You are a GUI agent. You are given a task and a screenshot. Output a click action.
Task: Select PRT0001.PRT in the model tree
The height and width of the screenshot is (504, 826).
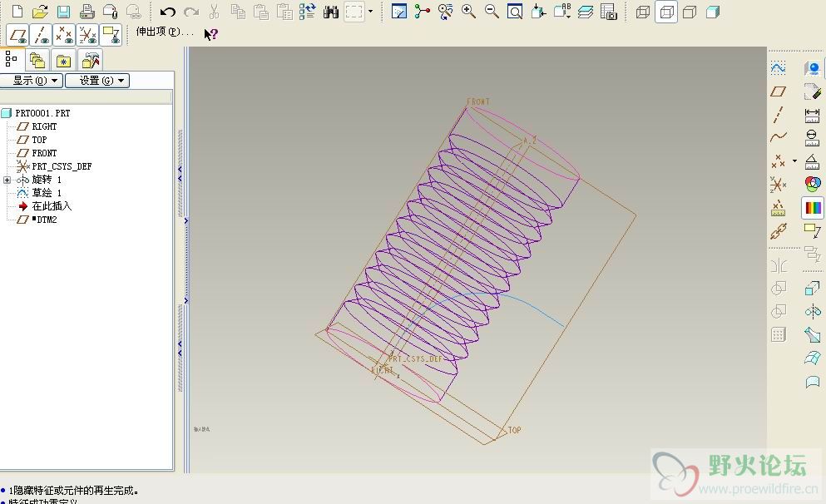tap(42, 113)
